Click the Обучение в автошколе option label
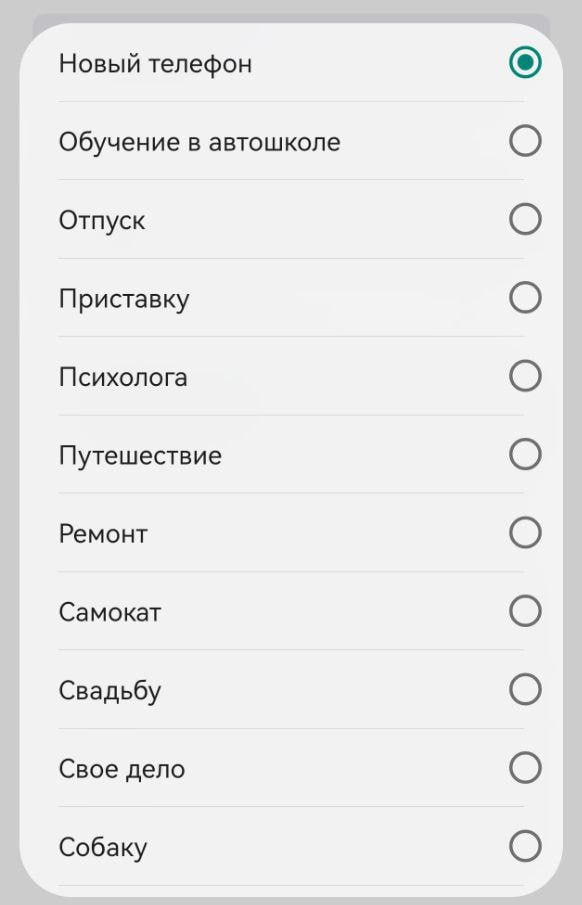 [201, 141]
